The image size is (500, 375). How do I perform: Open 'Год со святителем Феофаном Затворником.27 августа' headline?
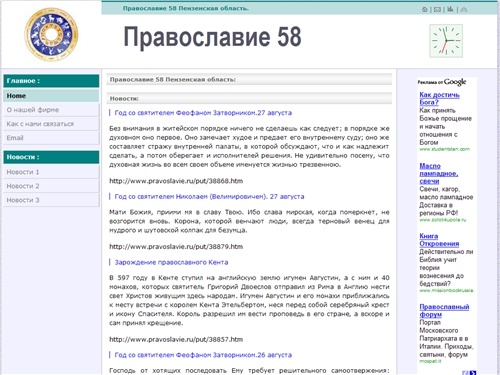[203, 113]
